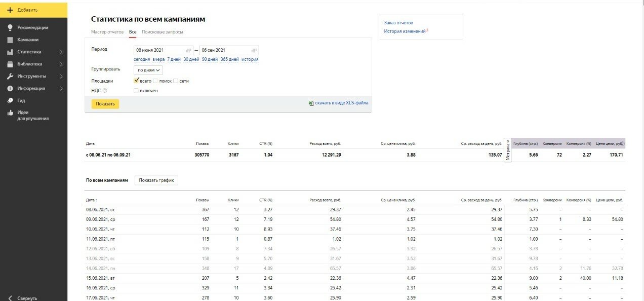Expand the Статистика sidebar submenu arrow
The image size is (644, 301).
click(x=61, y=52)
